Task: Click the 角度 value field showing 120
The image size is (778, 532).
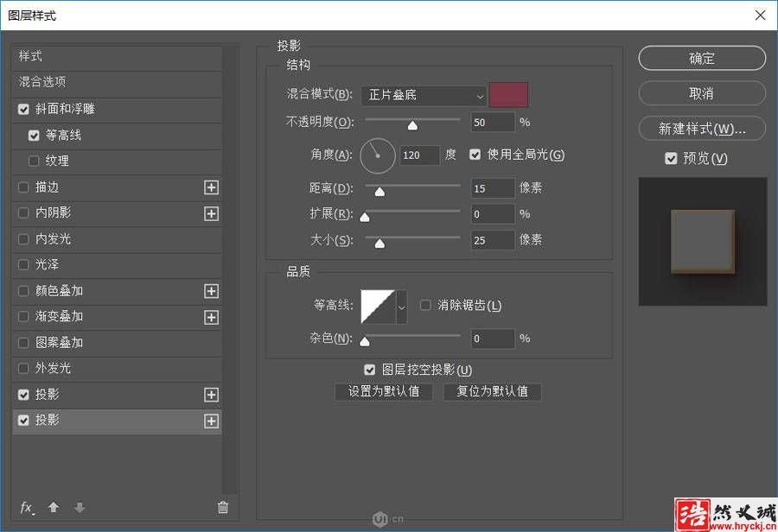Action: [x=419, y=155]
